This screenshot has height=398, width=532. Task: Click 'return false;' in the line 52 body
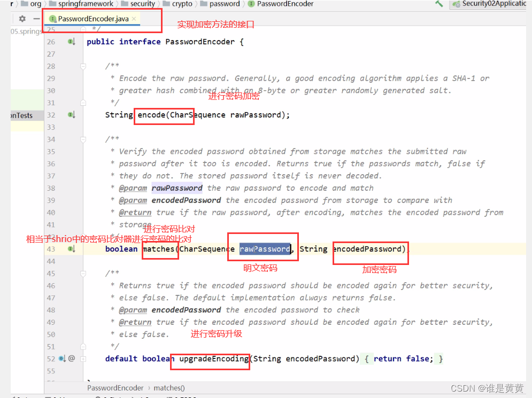[x=403, y=358]
